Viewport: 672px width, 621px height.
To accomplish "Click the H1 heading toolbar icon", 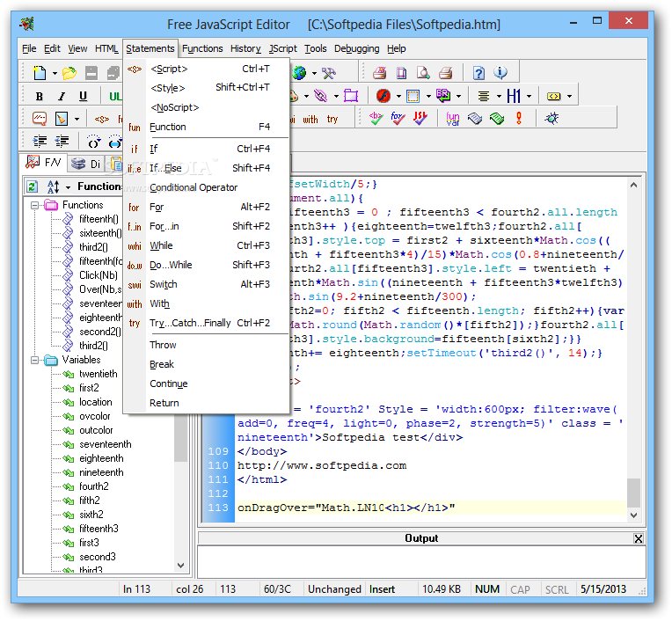I will pos(514,96).
